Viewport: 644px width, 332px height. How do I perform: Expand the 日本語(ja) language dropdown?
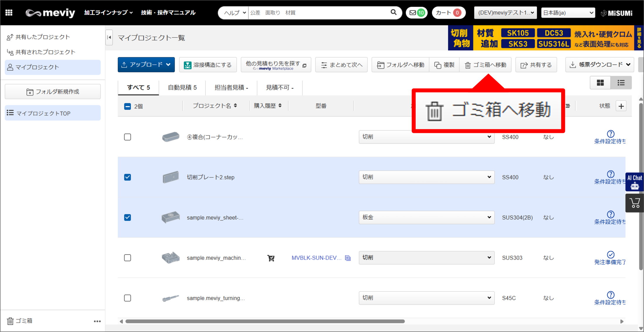(x=568, y=13)
